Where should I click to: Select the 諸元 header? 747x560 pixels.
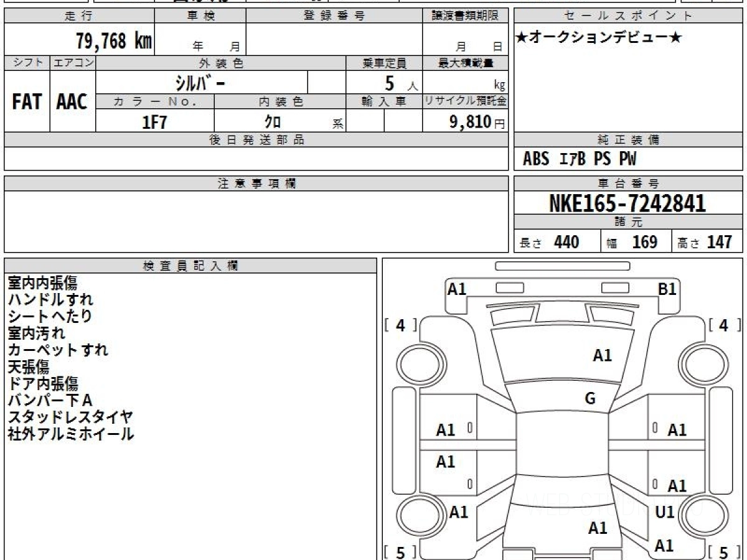[x=628, y=222]
